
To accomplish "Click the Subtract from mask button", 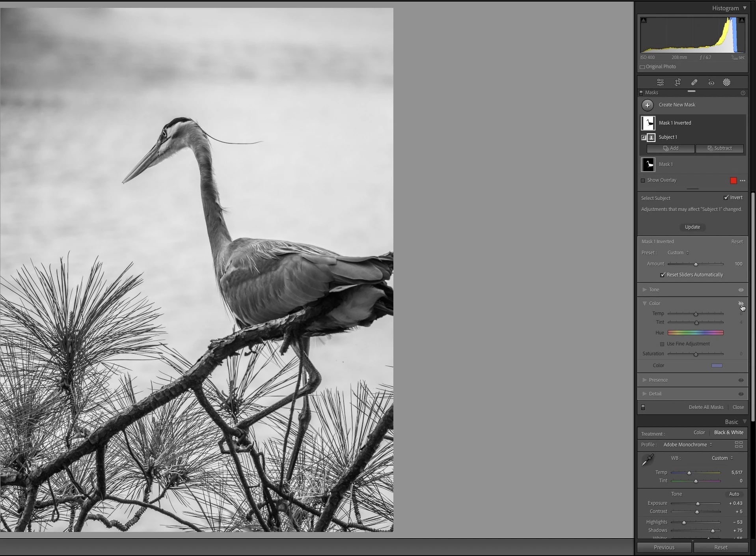I will [720, 148].
